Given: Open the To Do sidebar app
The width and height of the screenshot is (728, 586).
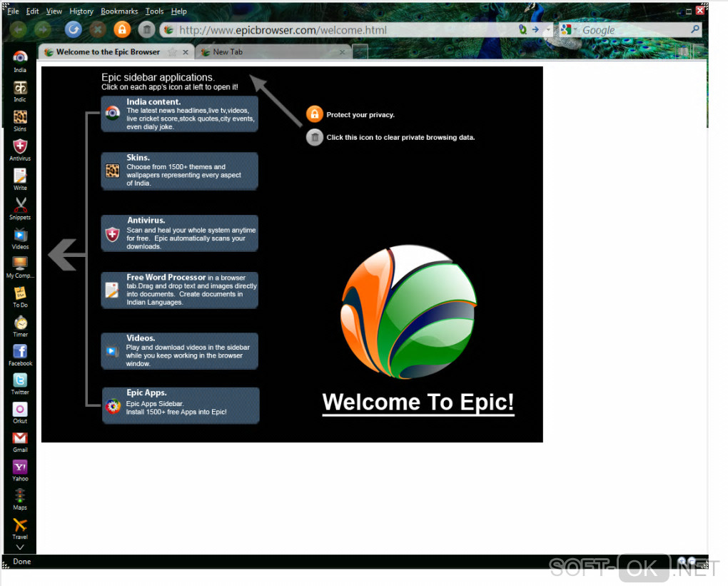Looking at the screenshot, I should click(20, 297).
